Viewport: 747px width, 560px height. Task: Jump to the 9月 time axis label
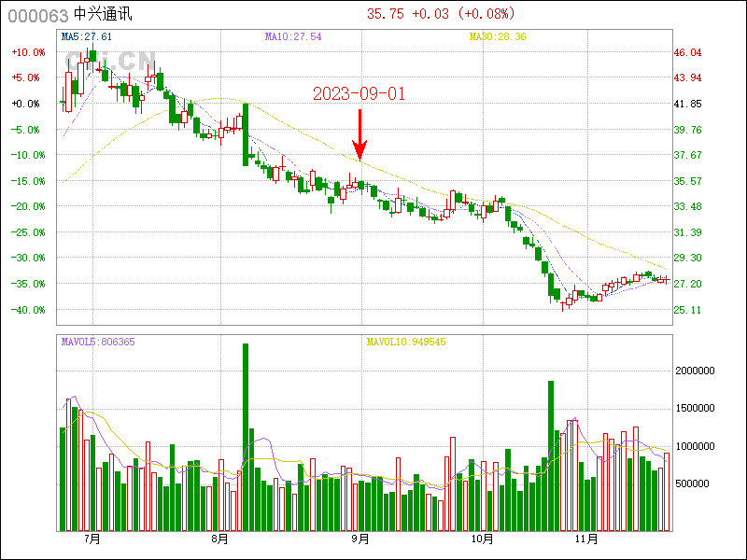coord(360,539)
